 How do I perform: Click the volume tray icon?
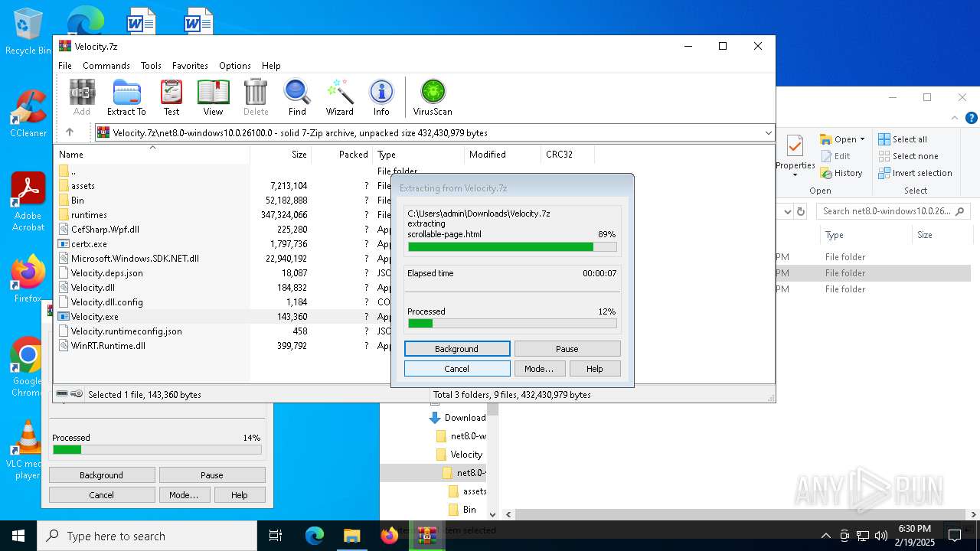click(881, 536)
